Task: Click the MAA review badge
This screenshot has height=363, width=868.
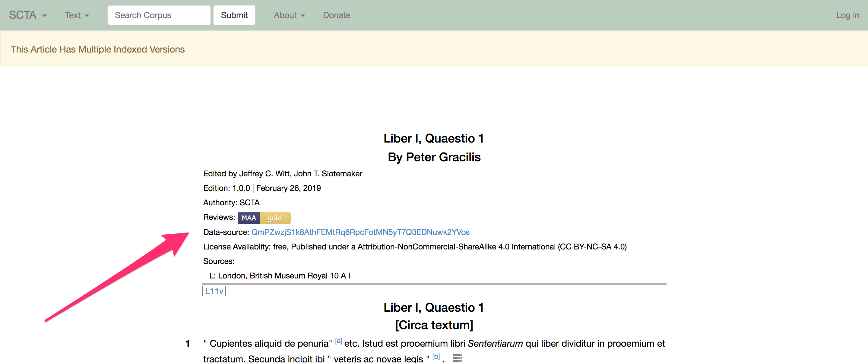Action: click(249, 218)
